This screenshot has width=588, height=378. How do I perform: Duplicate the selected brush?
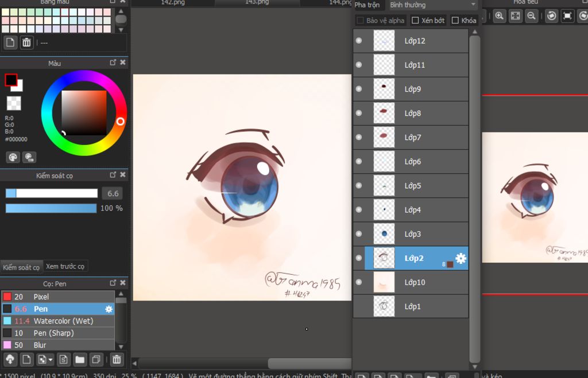96,360
